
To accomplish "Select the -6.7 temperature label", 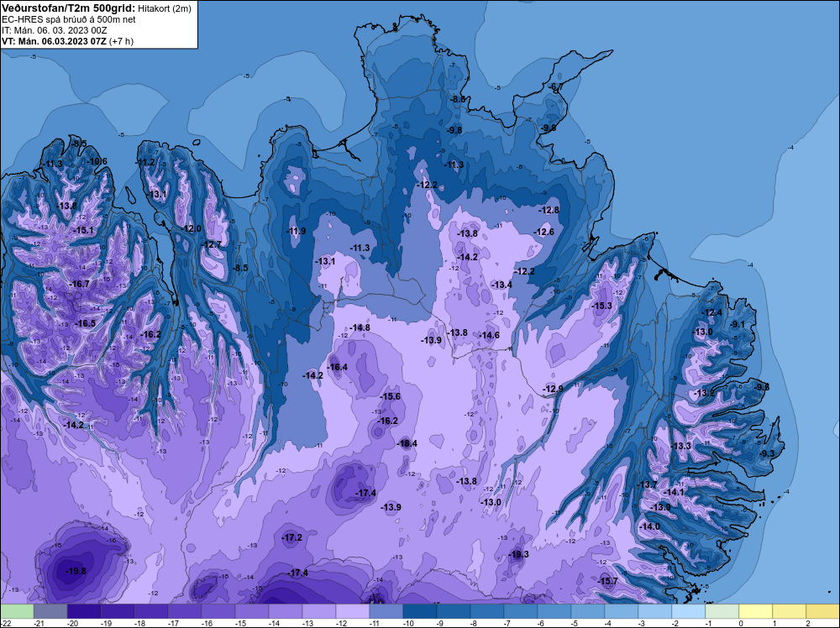I will point(556,87).
